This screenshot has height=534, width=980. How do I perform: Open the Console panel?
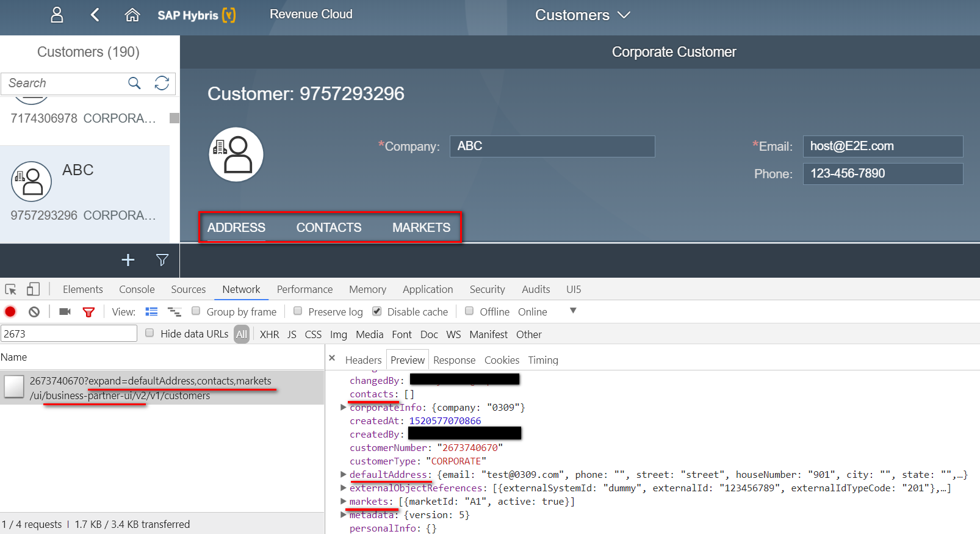tap(137, 289)
